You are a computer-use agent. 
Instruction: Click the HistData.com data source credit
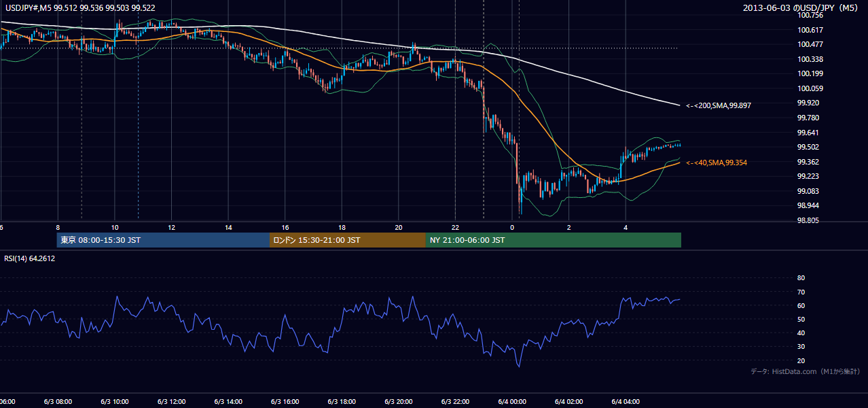click(805, 371)
